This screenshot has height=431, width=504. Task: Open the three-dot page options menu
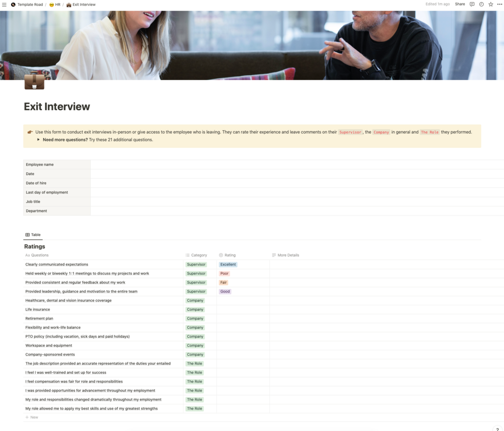coord(499,4)
